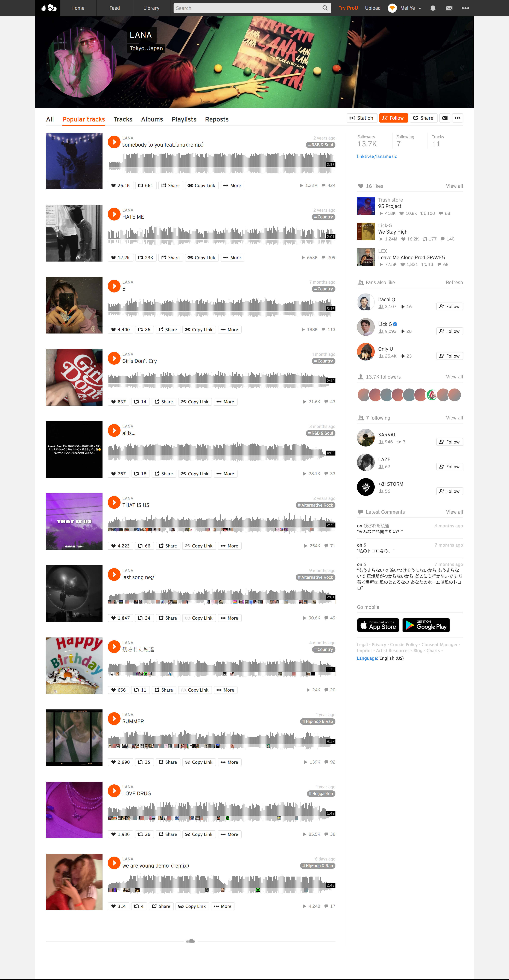This screenshot has height=980, width=509.
Task: Switch to the Albums tab
Action: pos(152,120)
